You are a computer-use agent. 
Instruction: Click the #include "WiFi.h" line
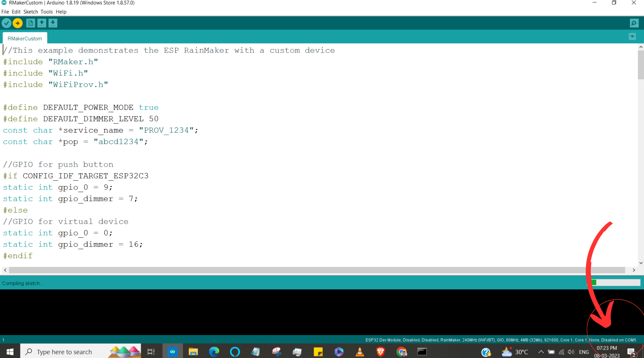coord(45,73)
